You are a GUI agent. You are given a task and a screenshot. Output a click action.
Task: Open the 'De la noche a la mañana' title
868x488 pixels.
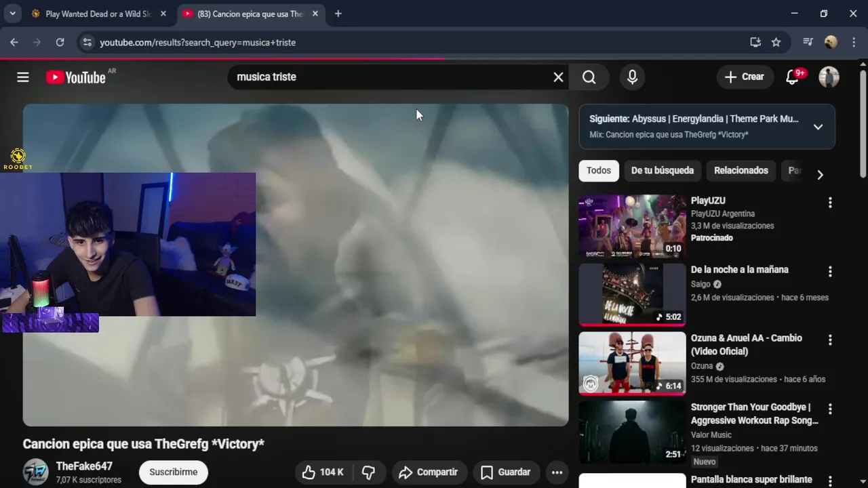(x=739, y=270)
